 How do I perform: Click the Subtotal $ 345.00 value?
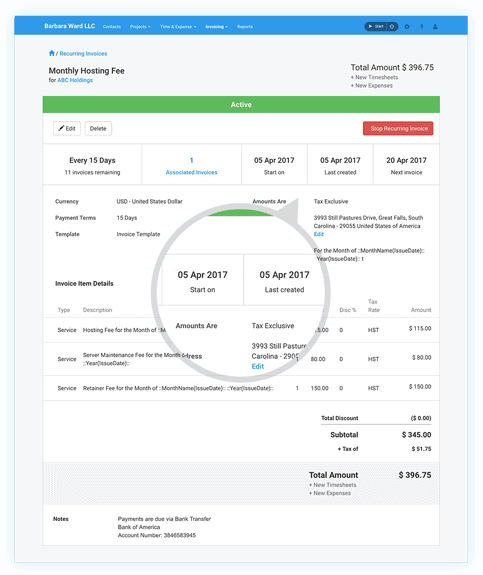[416, 435]
